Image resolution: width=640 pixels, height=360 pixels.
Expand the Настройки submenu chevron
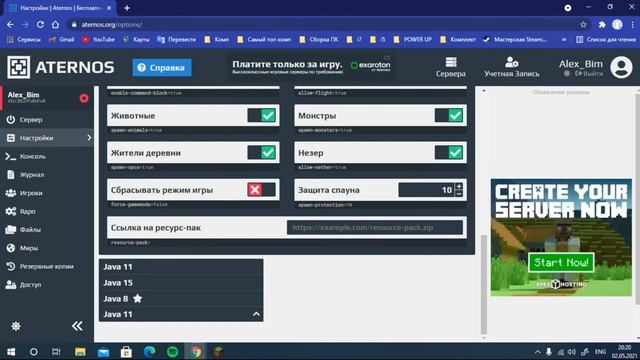click(89, 138)
